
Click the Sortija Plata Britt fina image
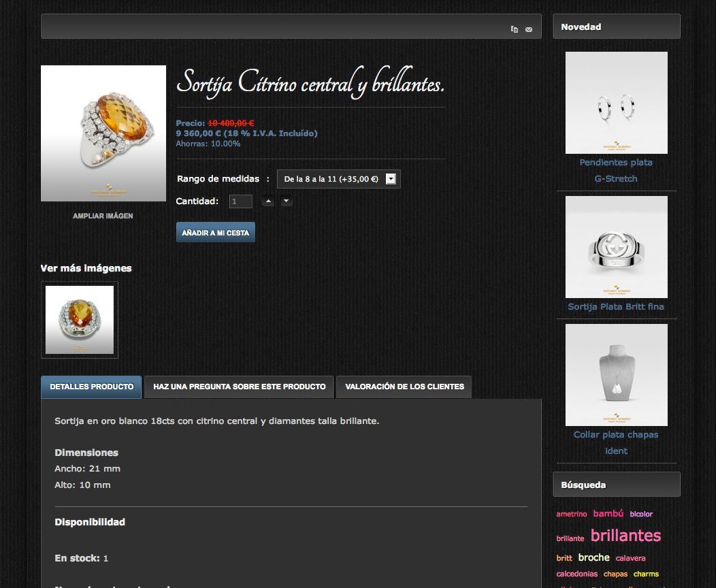coord(617,247)
